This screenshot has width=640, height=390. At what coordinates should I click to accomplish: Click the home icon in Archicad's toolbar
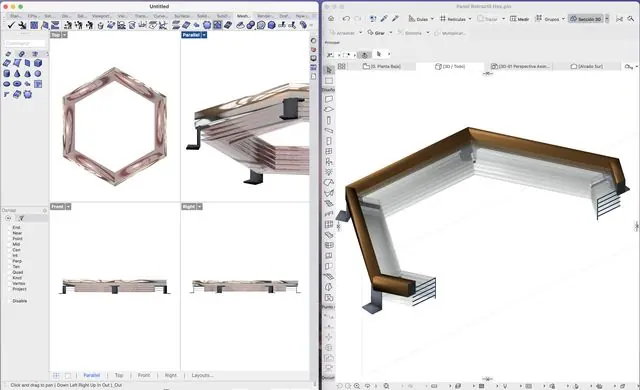331,18
